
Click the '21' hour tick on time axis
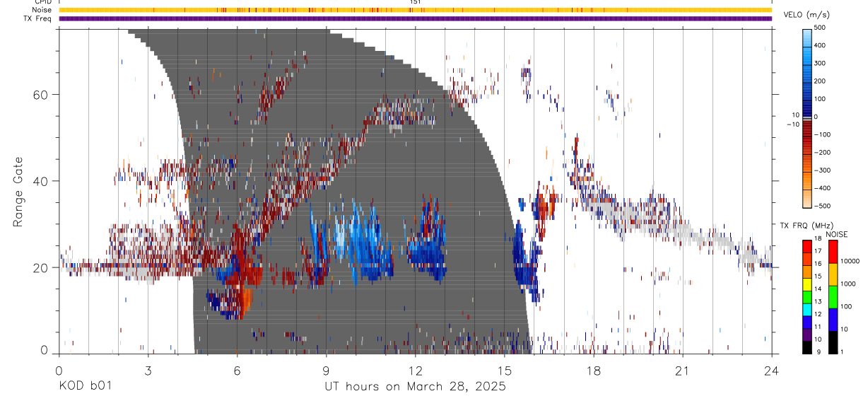(x=682, y=370)
